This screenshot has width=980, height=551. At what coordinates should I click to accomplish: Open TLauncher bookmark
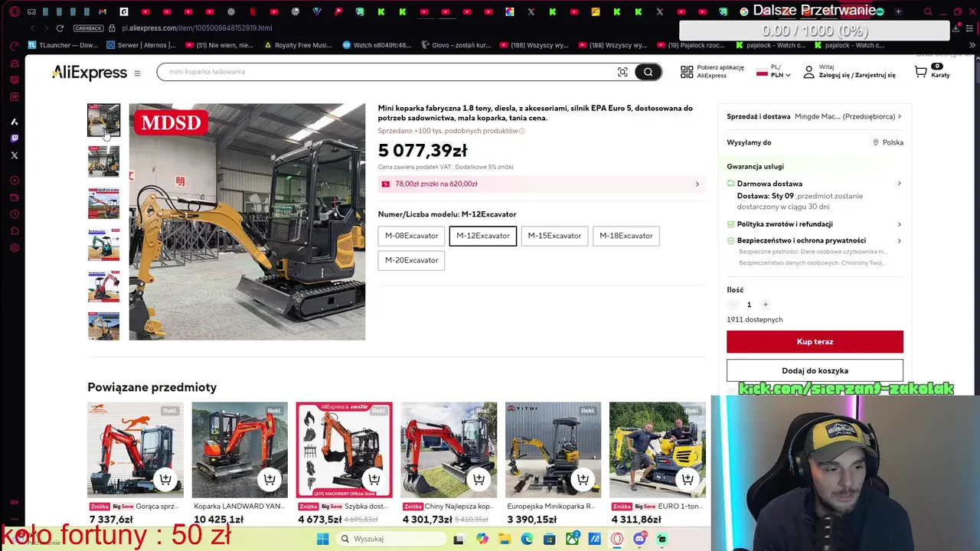click(x=64, y=45)
